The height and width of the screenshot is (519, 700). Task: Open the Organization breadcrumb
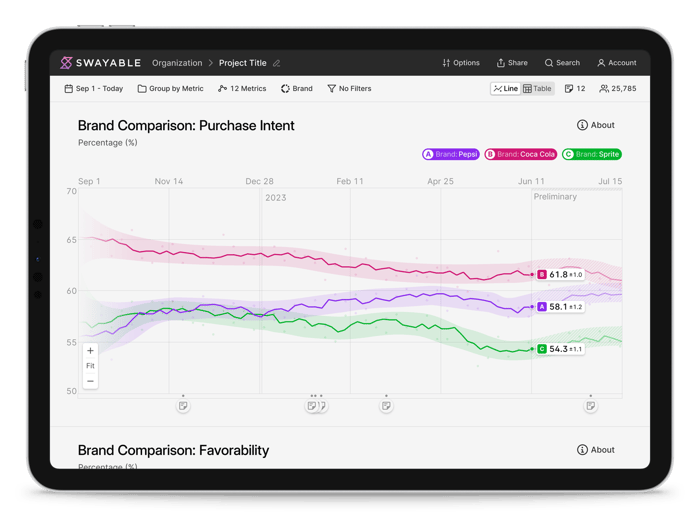click(177, 63)
